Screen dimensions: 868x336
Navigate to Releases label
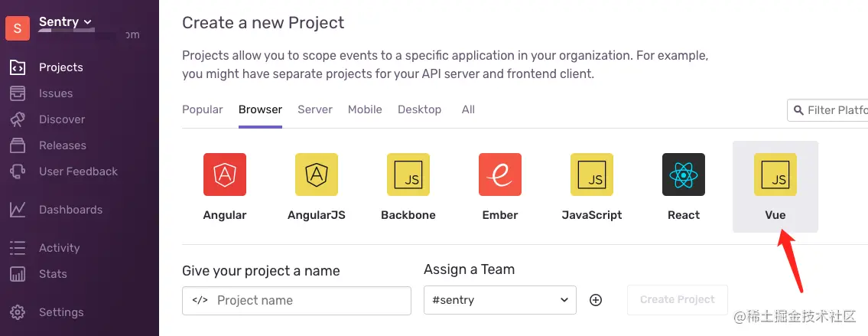click(63, 145)
